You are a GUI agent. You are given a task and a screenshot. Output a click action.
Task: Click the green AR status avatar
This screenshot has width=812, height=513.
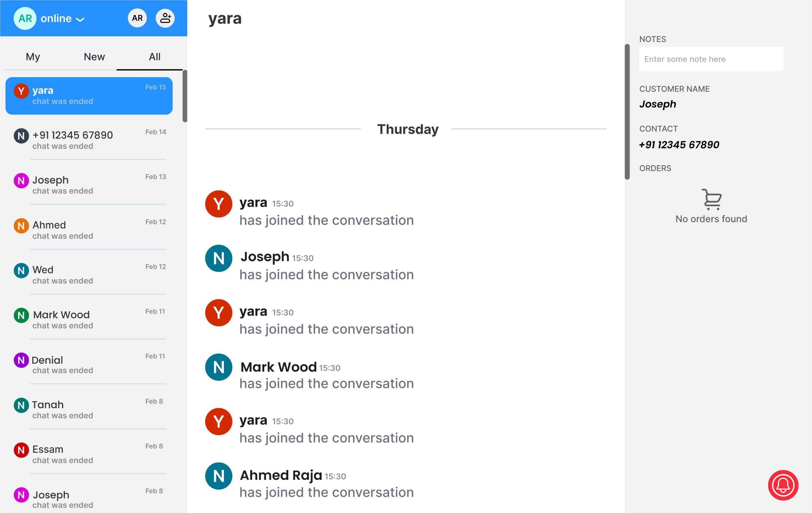pyautogui.click(x=25, y=18)
